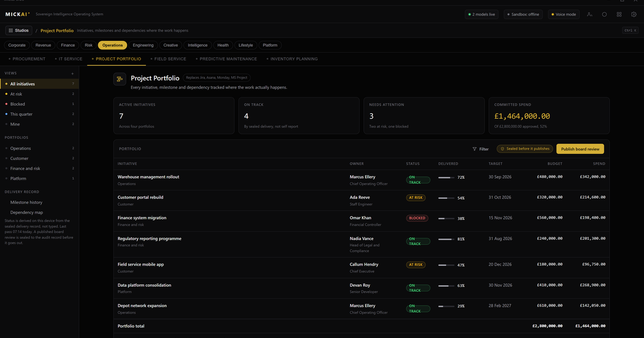Switch to the IT Service tab
644x338 pixels.
pyautogui.click(x=68, y=59)
